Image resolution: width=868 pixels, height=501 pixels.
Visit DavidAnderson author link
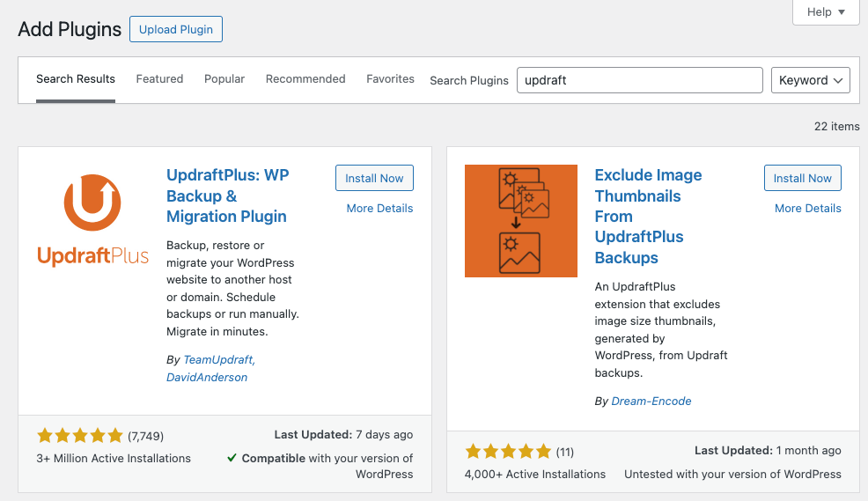(207, 377)
